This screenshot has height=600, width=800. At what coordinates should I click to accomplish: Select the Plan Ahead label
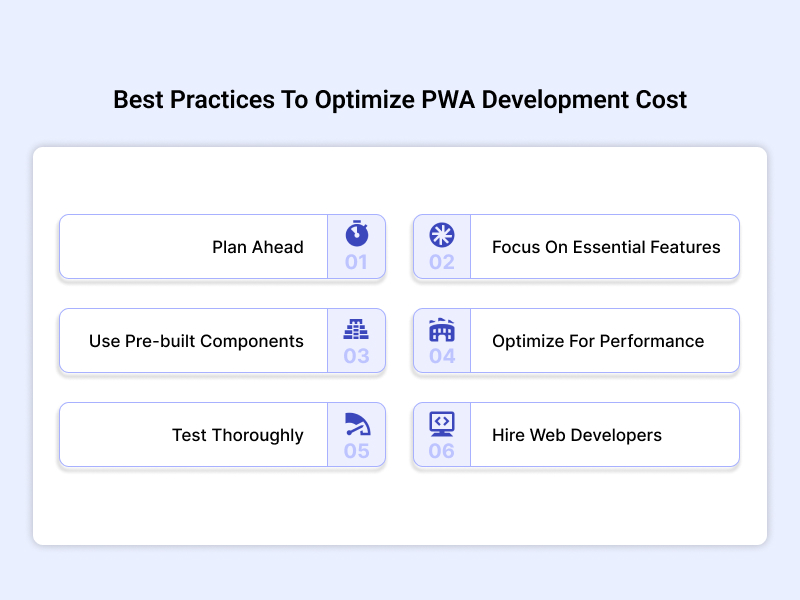[x=257, y=247]
